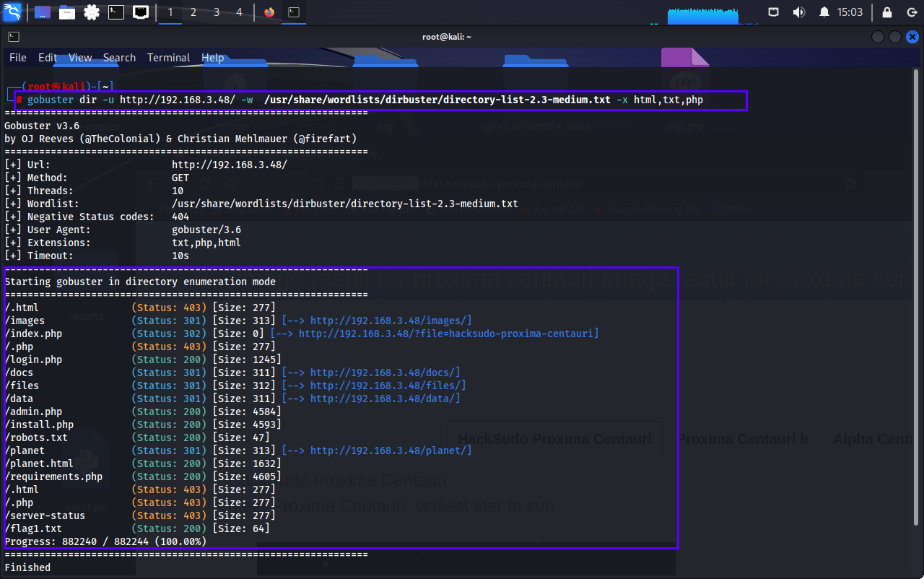
Task: Switch to Firefox taskbar window
Action: tap(269, 12)
